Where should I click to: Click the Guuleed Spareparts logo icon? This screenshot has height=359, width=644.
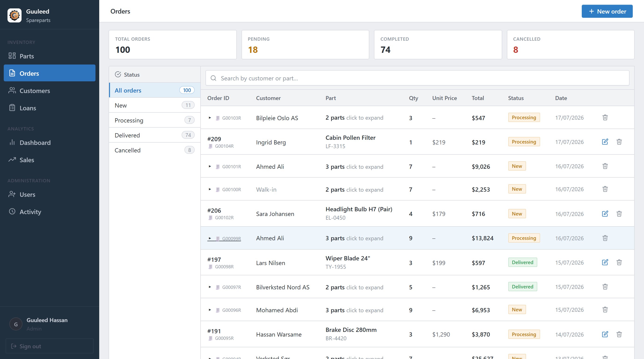(15, 15)
